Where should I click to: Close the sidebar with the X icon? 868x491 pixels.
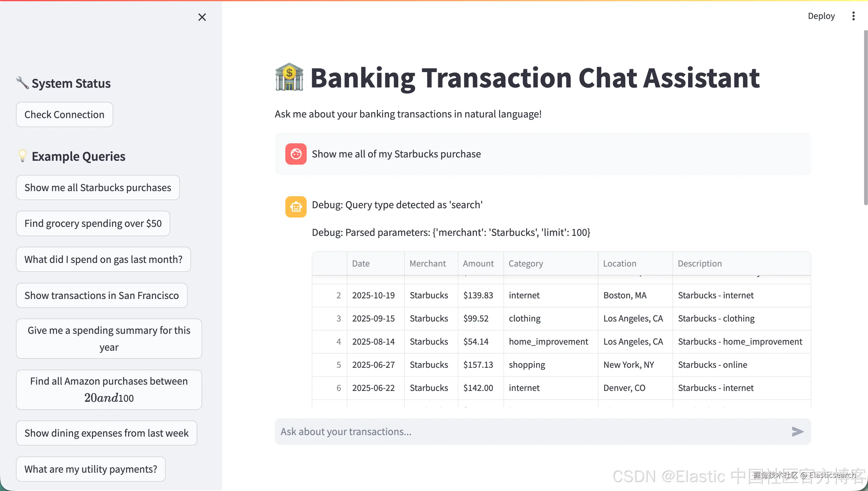click(202, 17)
